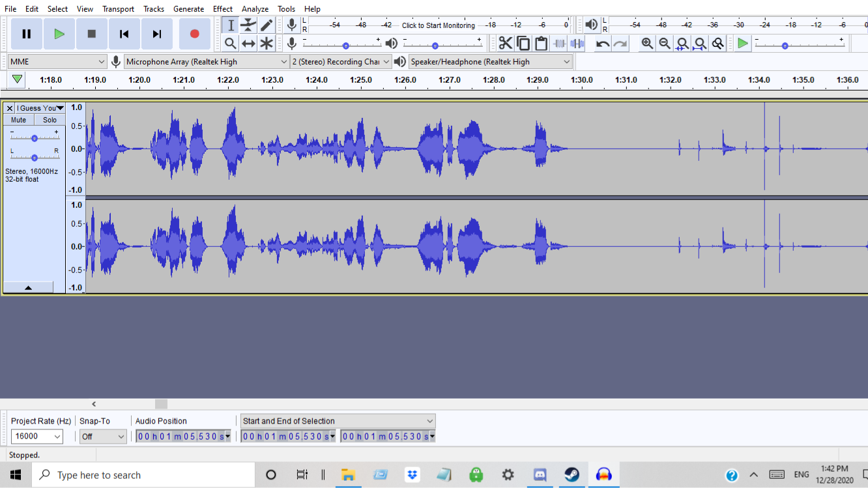This screenshot has height=488, width=868.
Task: Solo the I Guess You track
Action: pyautogui.click(x=50, y=120)
